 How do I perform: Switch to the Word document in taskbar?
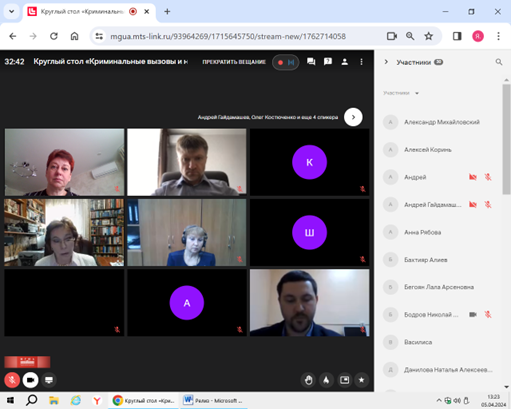point(214,400)
